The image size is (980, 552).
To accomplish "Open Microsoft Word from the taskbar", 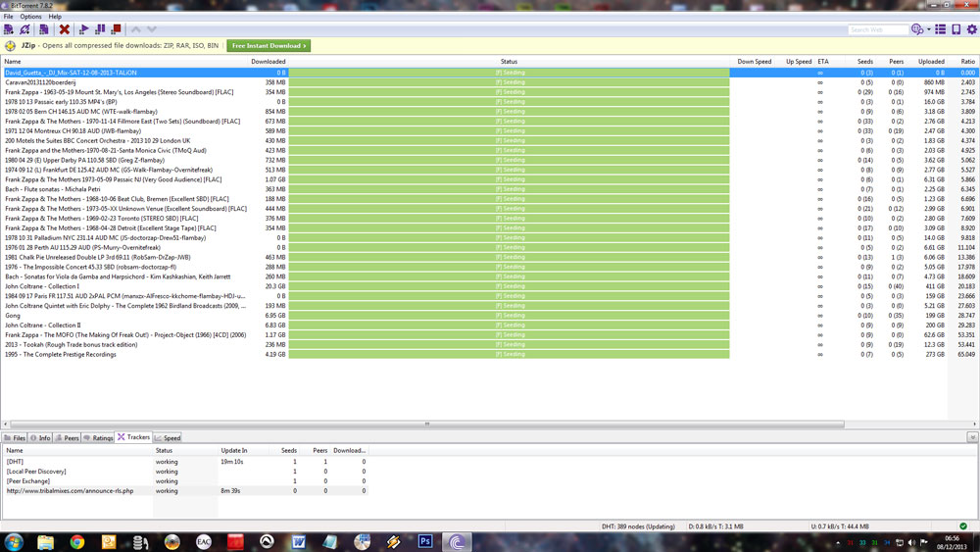I will [299, 542].
